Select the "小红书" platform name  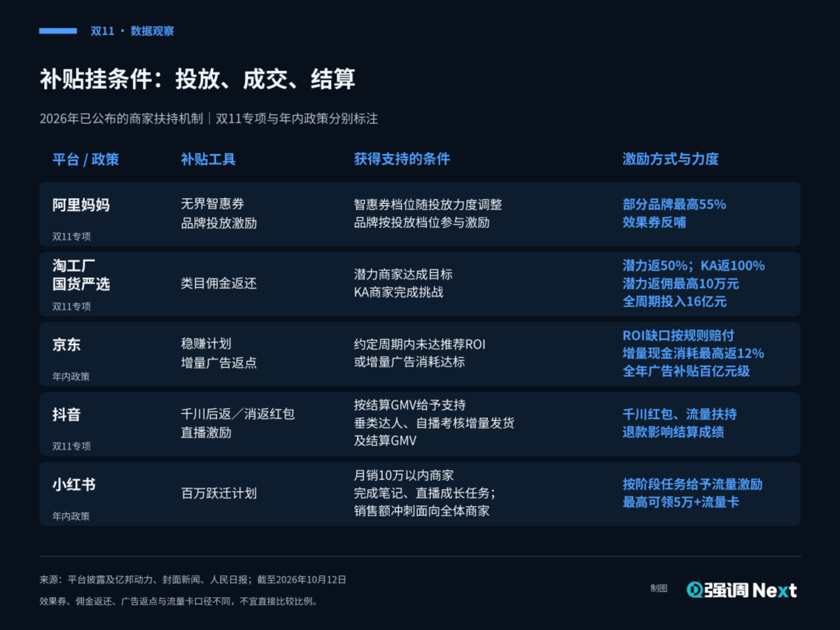(x=74, y=485)
